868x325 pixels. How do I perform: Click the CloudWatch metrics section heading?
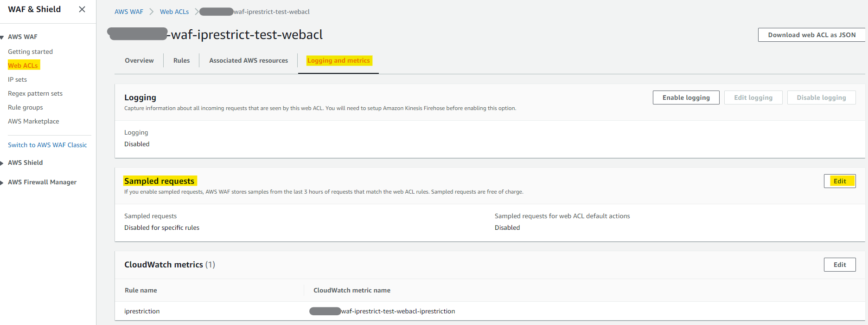[x=170, y=265]
